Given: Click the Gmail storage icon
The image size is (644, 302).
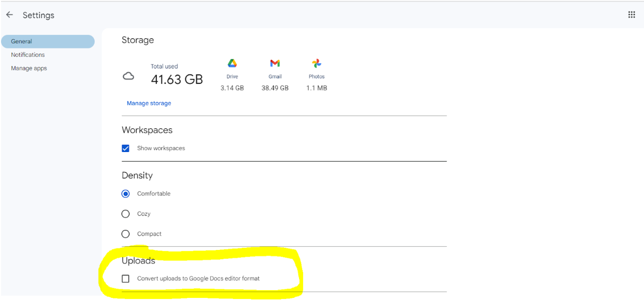Looking at the screenshot, I should pyautogui.click(x=275, y=63).
